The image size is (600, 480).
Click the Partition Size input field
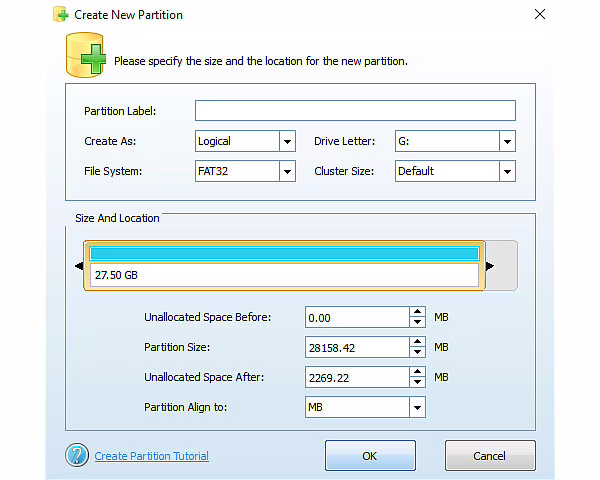(357, 347)
